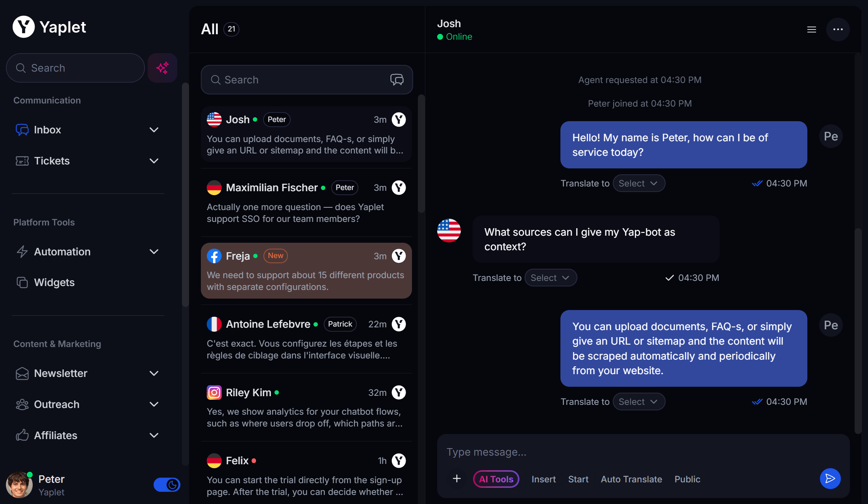Open the three-dot options menu for Josh's chat
This screenshot has width=868, height=504.
click(838, 29)
